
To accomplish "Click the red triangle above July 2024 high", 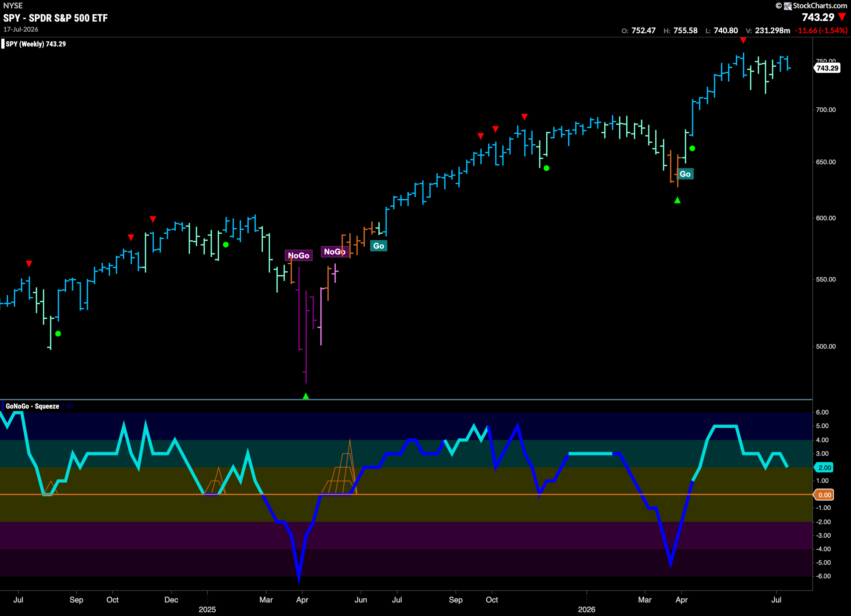I will [x=29, y=264].
